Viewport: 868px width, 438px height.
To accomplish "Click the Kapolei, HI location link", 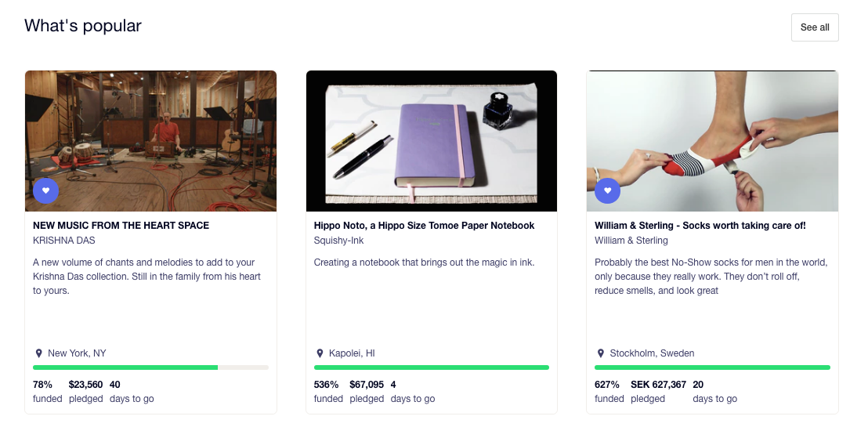I will (x=352, y=353).
